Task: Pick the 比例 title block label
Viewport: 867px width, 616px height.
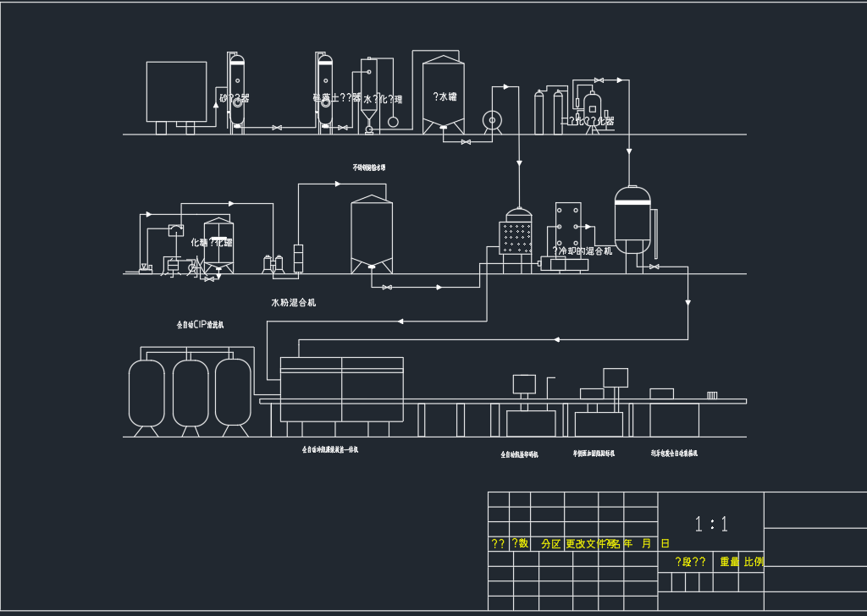Action: 754,562
